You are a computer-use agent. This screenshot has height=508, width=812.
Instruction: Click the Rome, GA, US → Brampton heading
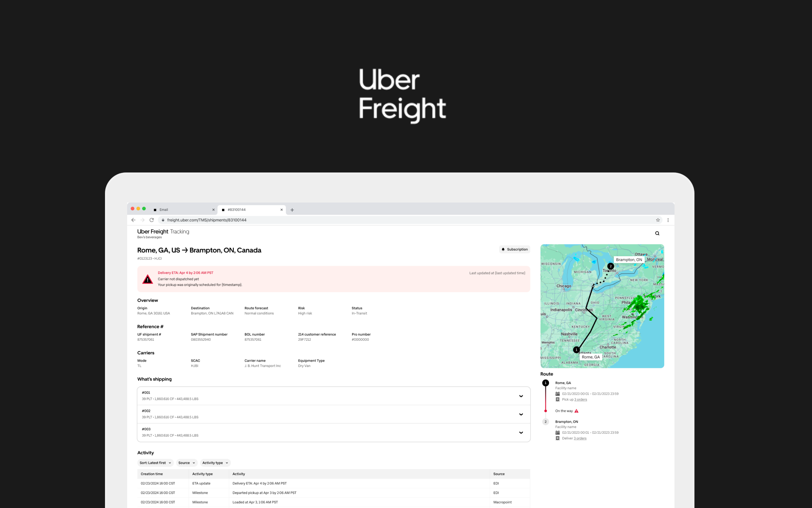pos(199,250)
